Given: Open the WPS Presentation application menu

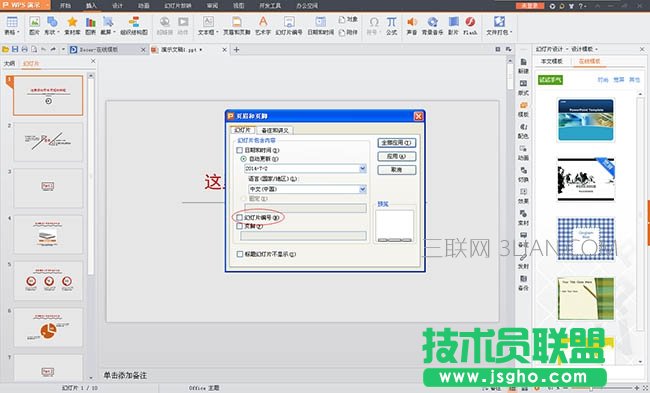Looking at the screenshot, I should 24,5.
